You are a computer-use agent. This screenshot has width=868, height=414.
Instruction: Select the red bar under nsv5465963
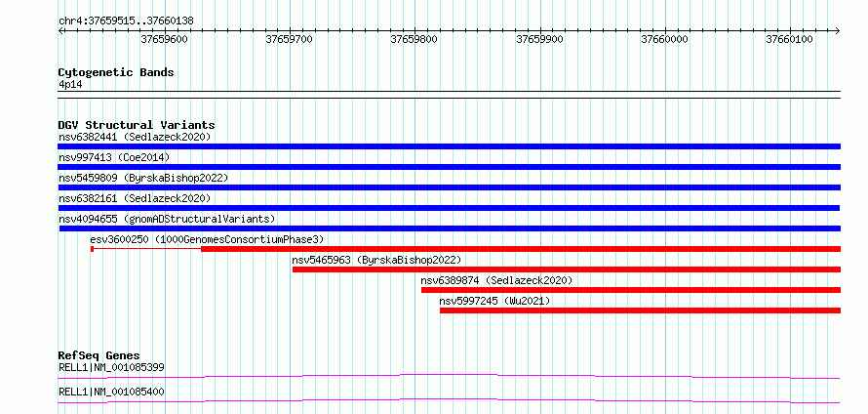coord(567,269)
